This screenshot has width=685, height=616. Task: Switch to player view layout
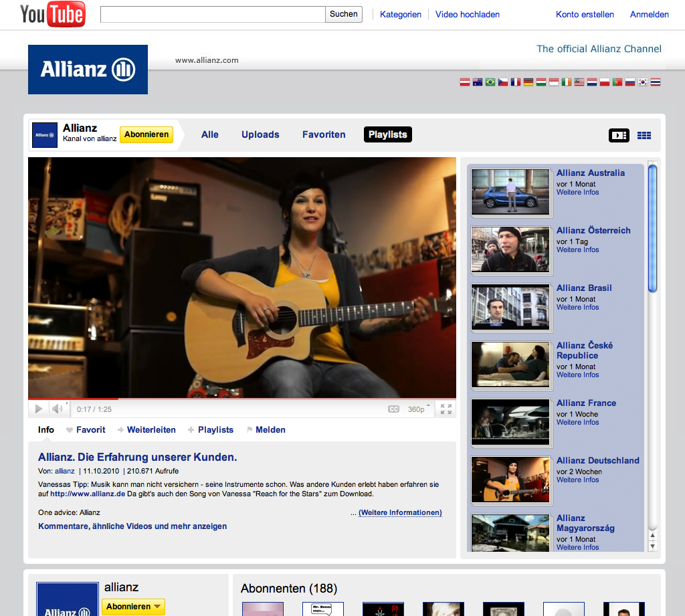click(x=619, y=135)
